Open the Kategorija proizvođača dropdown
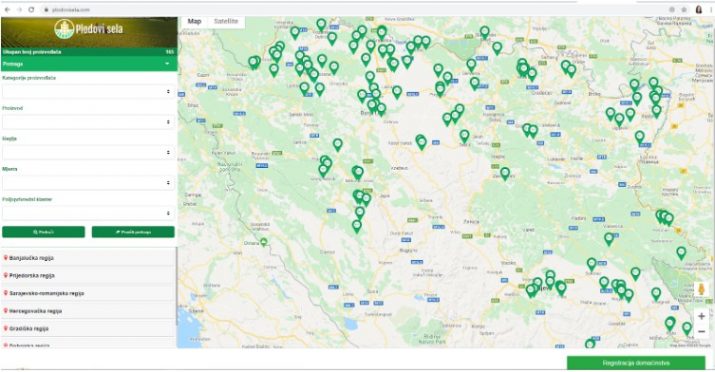Image resolution: width=715 pixels, height=372 pixels. [x=88, y=92]
